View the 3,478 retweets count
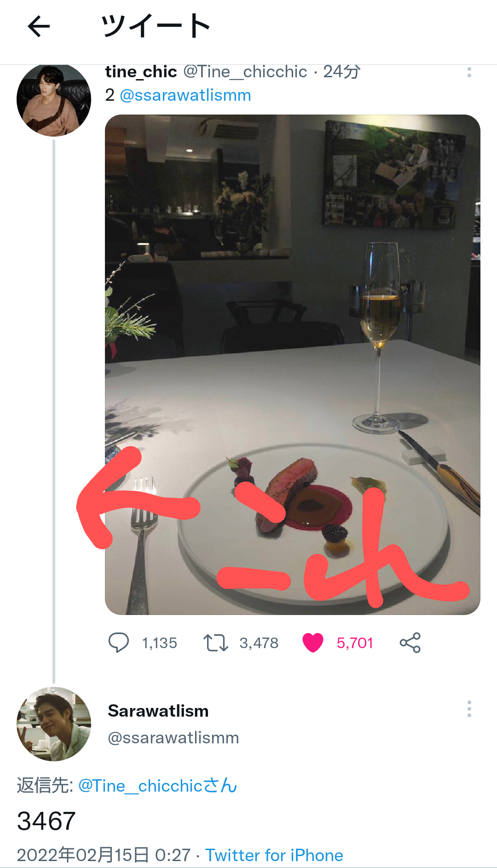The height and width of the screenshot is (868, 497). 259,643
